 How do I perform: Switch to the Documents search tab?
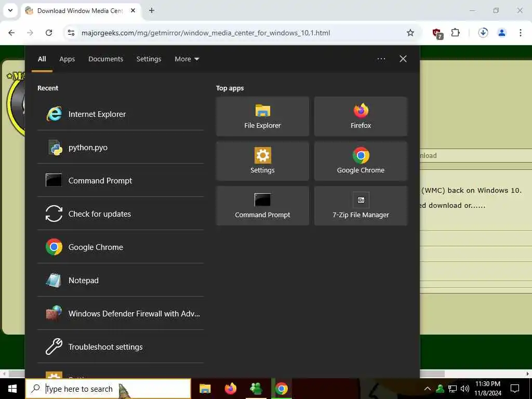pos(105,59)
